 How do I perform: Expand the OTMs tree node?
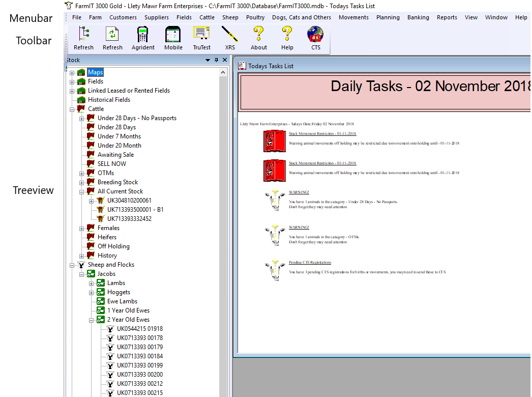[x=82, y=174]
